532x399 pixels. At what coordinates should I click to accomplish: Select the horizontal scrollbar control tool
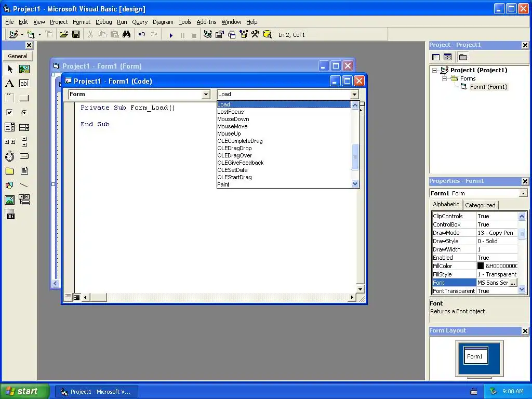pyautogui.click(x=10, y=142)
